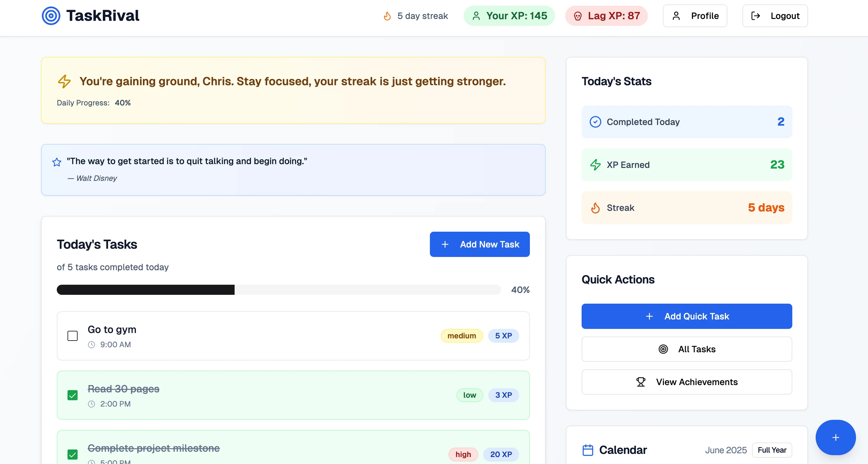Click the clock icon next to 9:00 AM
This screenshot has width=868, height=464.
(91, 345)
